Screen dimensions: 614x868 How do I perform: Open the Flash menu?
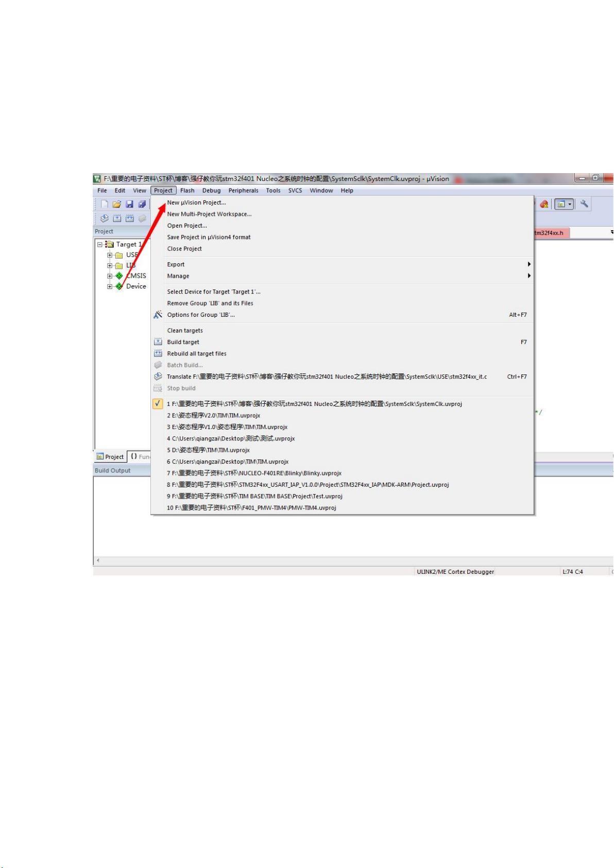point(187,191)
